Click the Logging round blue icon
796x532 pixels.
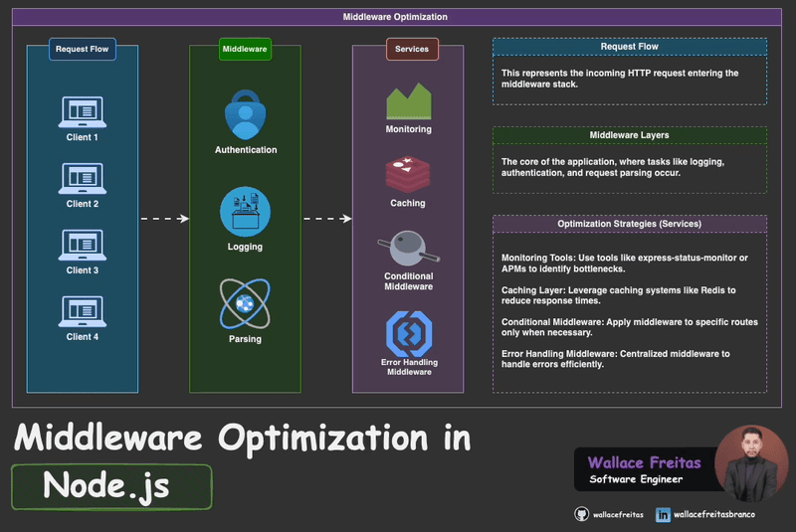245,212
